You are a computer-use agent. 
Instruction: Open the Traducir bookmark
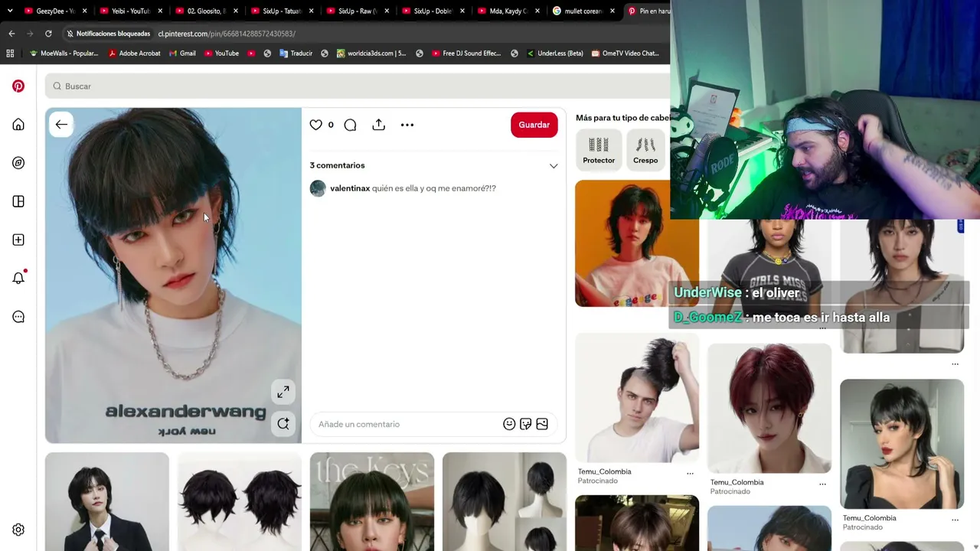296,54
